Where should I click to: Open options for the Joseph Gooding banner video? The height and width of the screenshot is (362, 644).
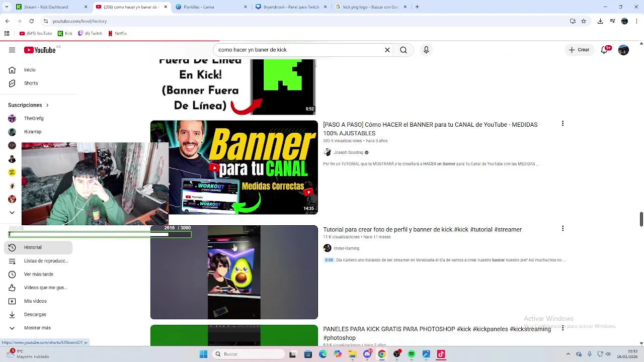(562, 124)
